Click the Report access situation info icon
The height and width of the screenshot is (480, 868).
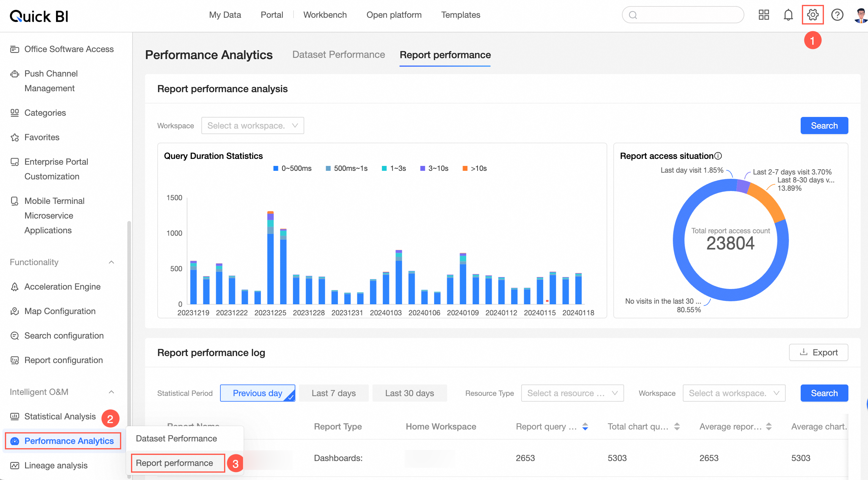point(718,156)
